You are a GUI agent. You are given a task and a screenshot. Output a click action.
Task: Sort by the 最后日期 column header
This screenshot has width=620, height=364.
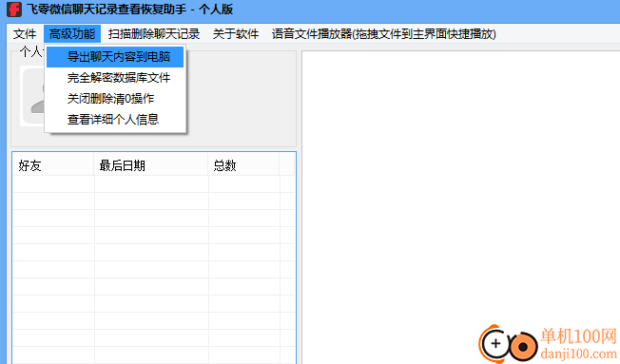(150, 165)
